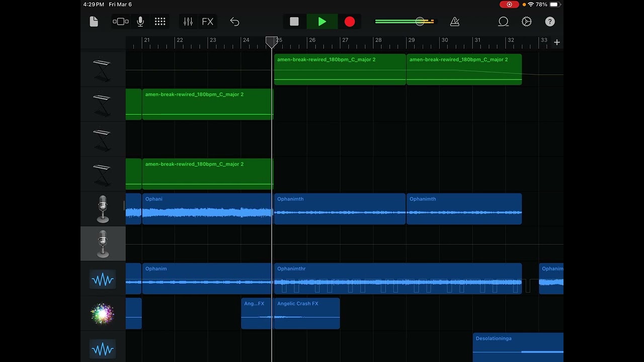644x362 pixels.
Task: Select the "Angelic Crash FX" region
Action: tap(307, 314)
